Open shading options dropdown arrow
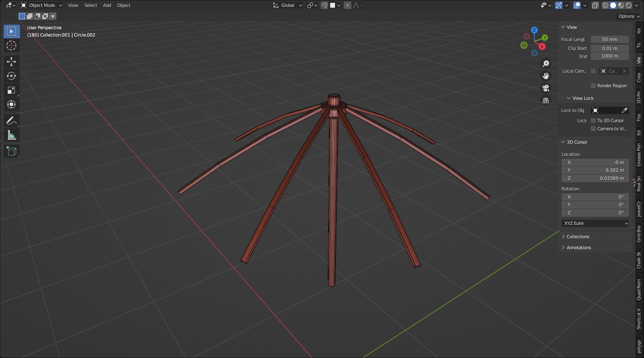The image size is (644, 358). tap(636, 5)
